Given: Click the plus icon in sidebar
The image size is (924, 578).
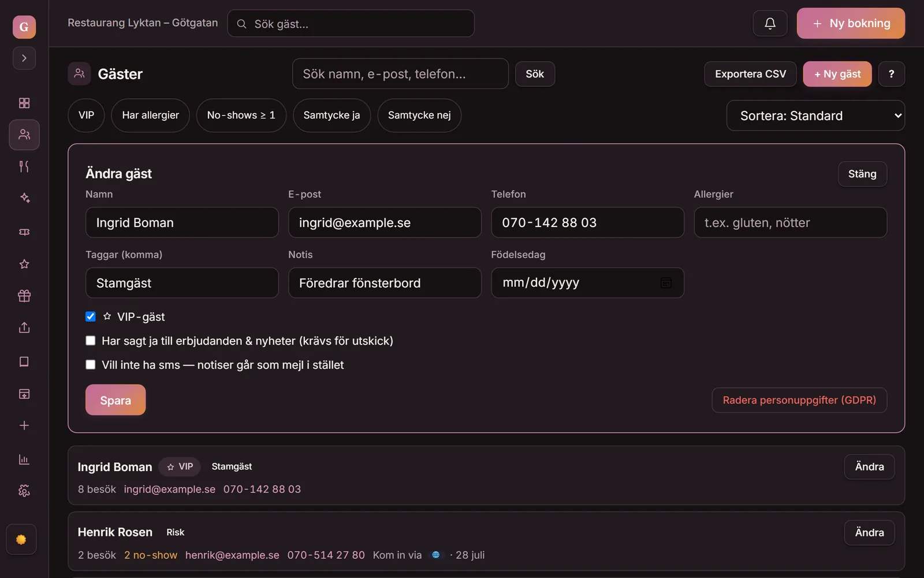Looking at the screenshot, I should [x=24, y=425].
